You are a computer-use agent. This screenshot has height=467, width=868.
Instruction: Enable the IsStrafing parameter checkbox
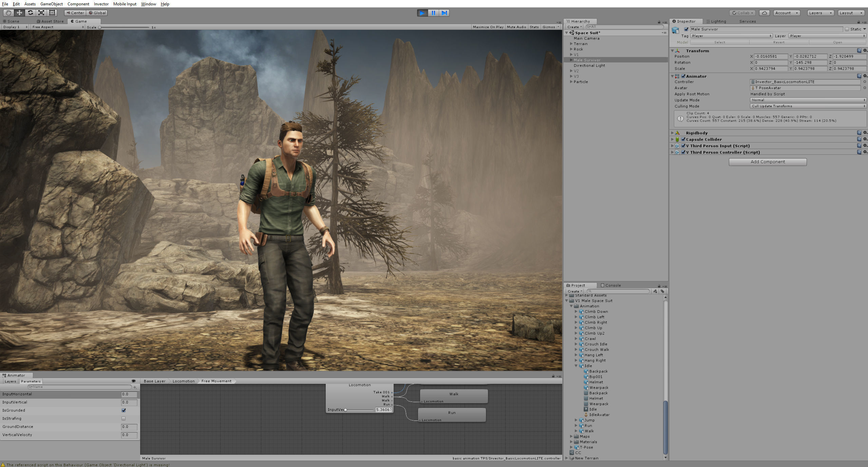click(124, 418)
